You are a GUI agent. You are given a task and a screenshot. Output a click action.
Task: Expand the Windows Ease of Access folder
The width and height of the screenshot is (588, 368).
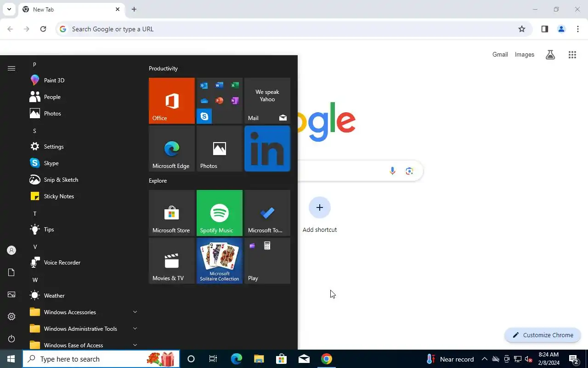pyautogui.click(x=83, y=345)
